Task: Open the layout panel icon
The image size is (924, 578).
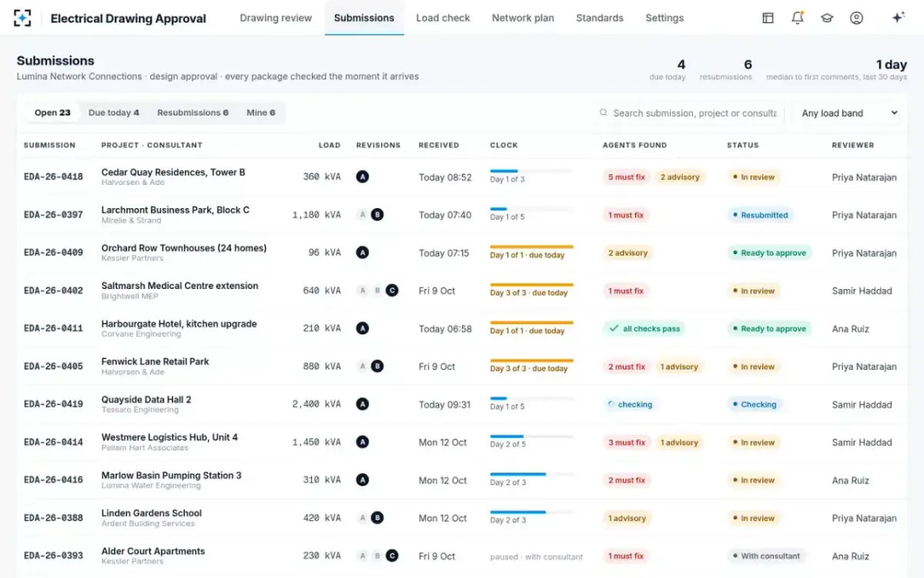Action: tap(768, 18)
